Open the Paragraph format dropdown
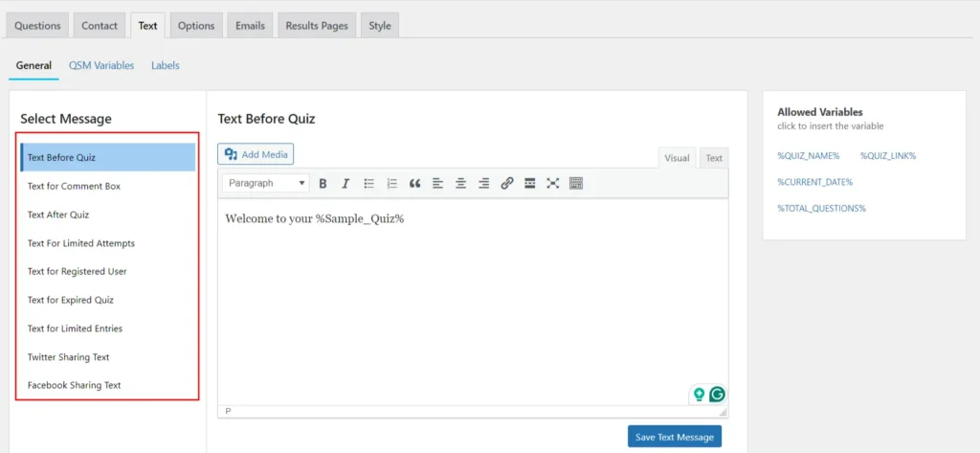This screenshot has height=453, width=980. pos(266,183)
